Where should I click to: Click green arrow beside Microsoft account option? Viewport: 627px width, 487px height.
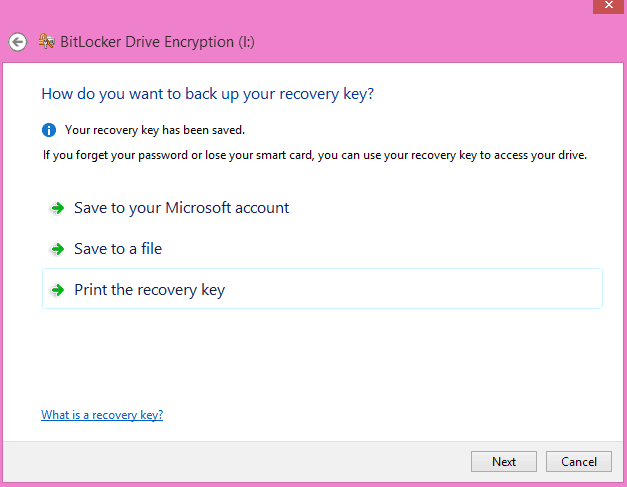click(58, 208)
